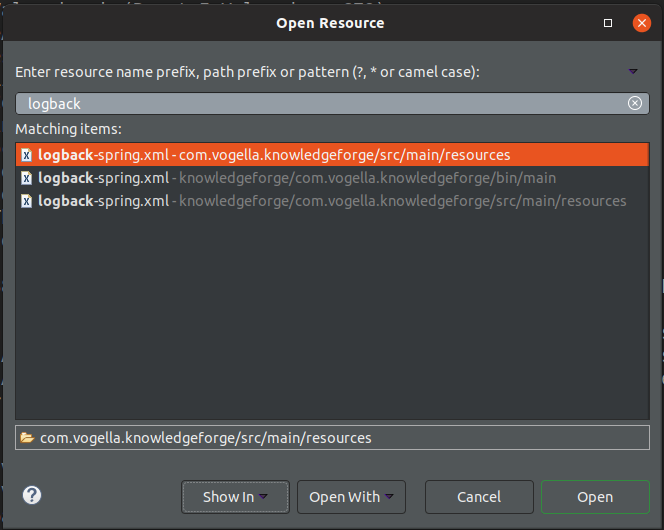Click XML file icon of the third result row
The image size is (664, 530).
point(26,201)
